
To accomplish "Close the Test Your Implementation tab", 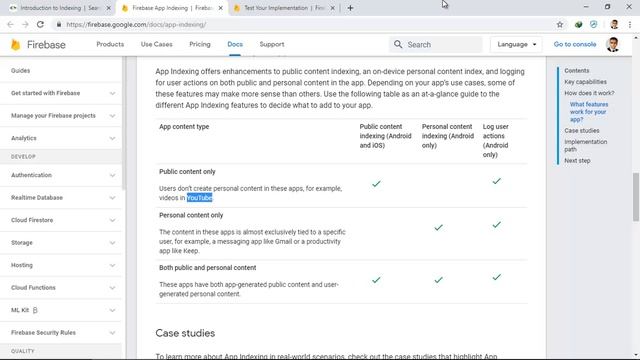I will (332, 8).
